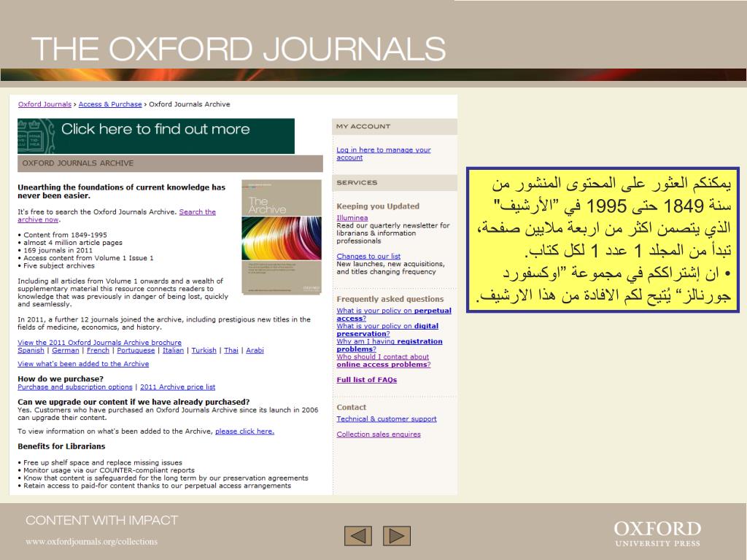This screenshot has width=747, height=560.
Task: Open 'Search the archive now' link
Action: point(117,216)
